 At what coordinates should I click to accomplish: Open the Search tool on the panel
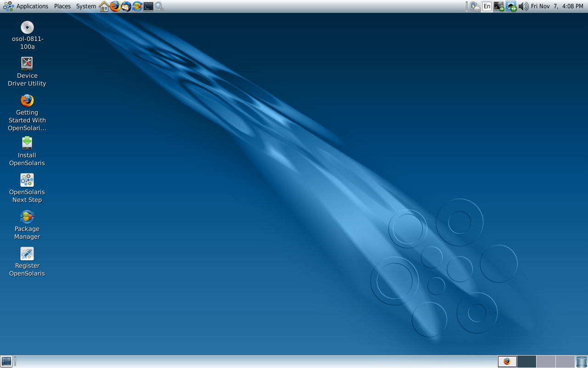tap(159, 6)
